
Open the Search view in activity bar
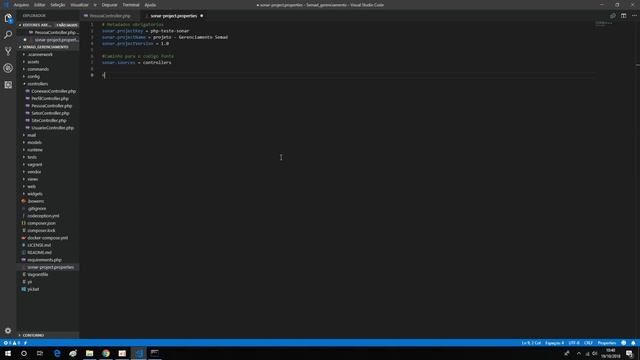pos(8,35)
